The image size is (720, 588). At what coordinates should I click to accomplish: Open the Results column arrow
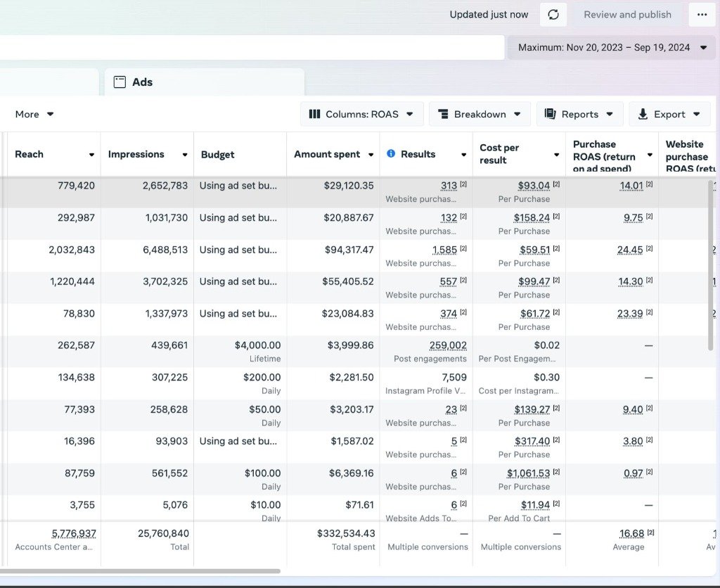(464, 155)
